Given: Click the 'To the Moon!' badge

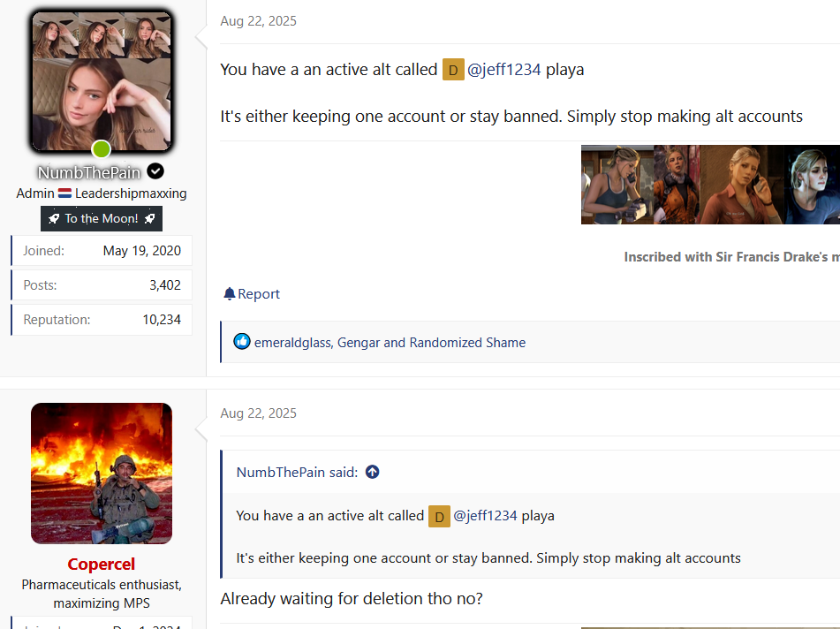Looking at the screenshot, I should [102, 218].
